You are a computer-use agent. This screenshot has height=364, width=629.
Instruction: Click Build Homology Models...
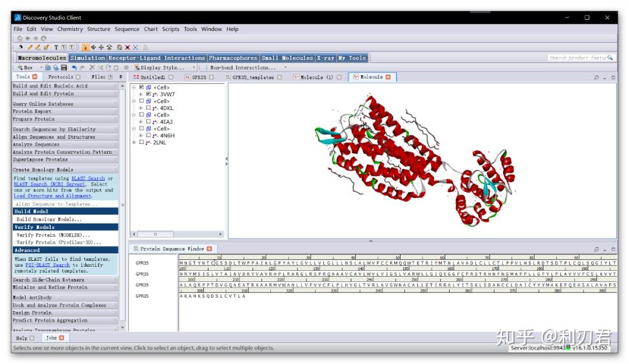pos(49,219)
